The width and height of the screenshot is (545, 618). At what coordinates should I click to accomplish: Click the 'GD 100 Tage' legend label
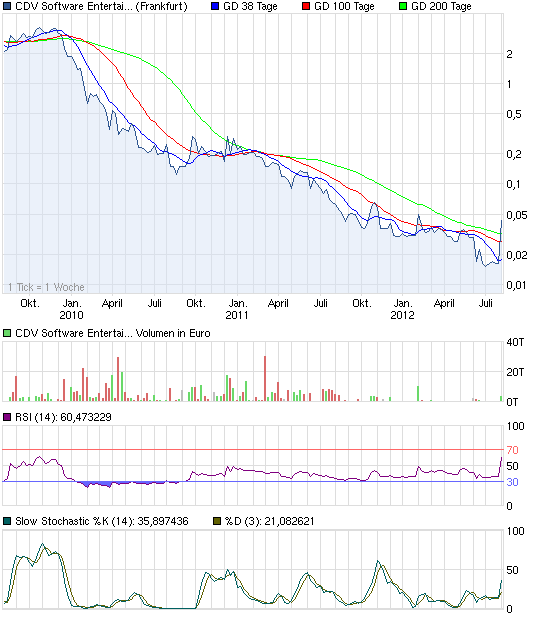click(344, 6)
